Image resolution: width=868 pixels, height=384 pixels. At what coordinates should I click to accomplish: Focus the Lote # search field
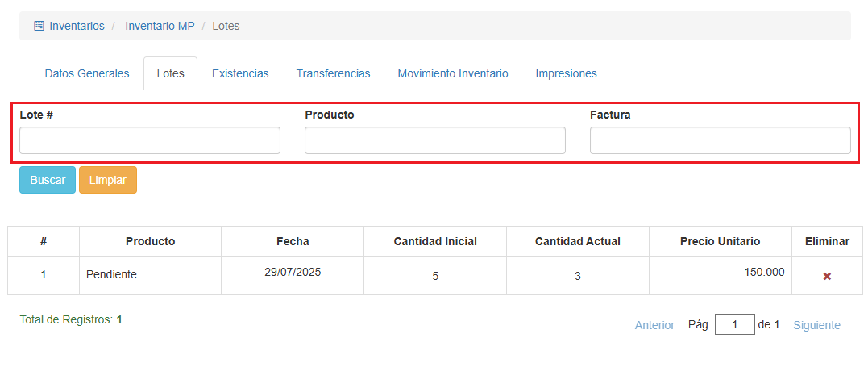tap(150, 140)
